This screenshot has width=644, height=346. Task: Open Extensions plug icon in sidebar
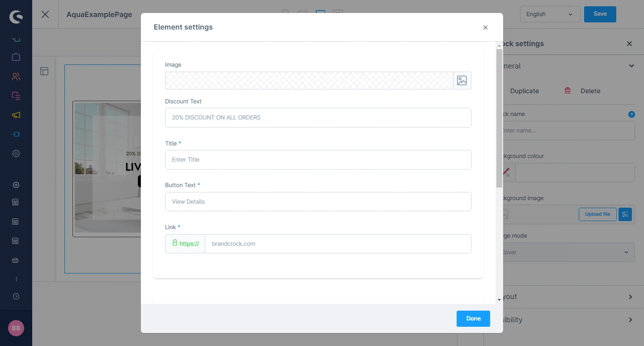(x=16, y=134)
